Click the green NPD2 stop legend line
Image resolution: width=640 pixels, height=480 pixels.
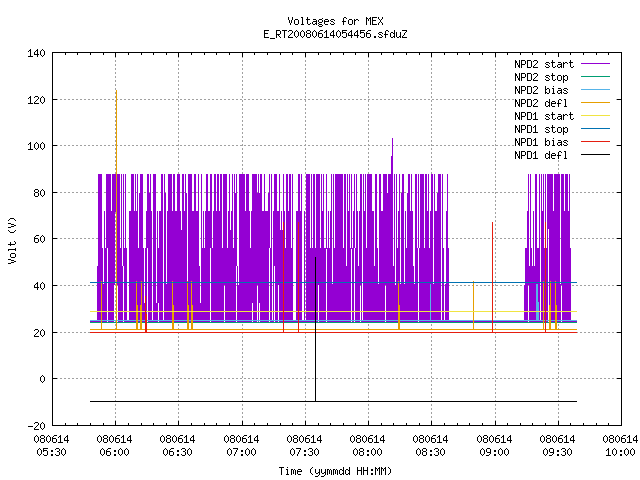pos(596,76)
